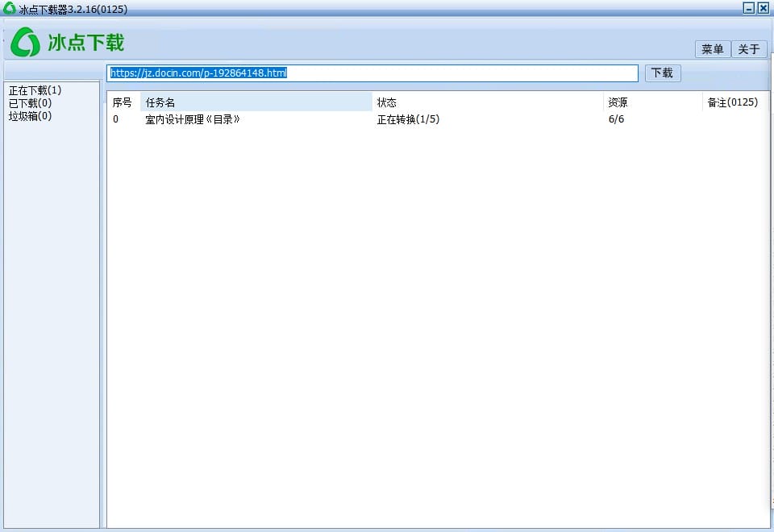Select 已下载(0) in the sidebar
Viewport: 774px width, 532px height.
click(x=30, y=103)
